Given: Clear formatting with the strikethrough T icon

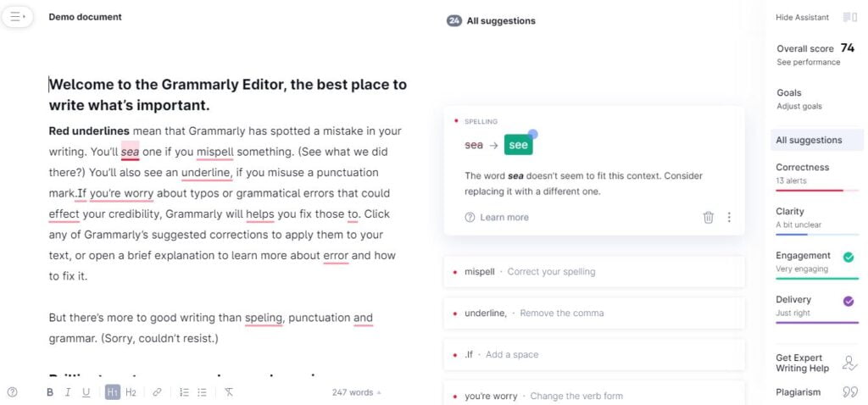Looking at the screenshot, I should pyautogui.click(x=229, y=392).
